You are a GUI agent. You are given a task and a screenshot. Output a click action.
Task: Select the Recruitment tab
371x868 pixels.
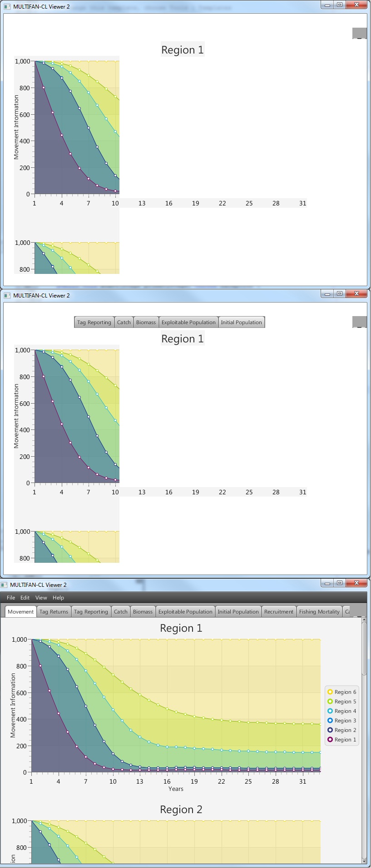coord(278,611)
